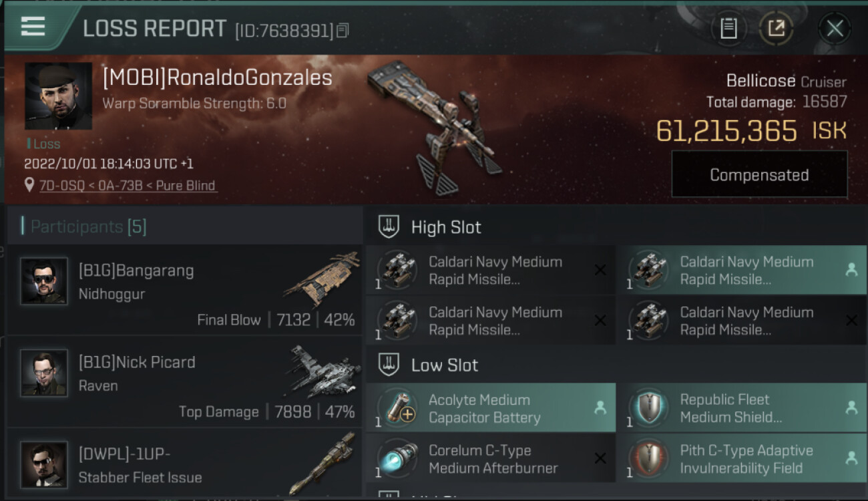The height and width of the screenshot is (501, 868).
Task: Close the loss report window
Action: 835,28
